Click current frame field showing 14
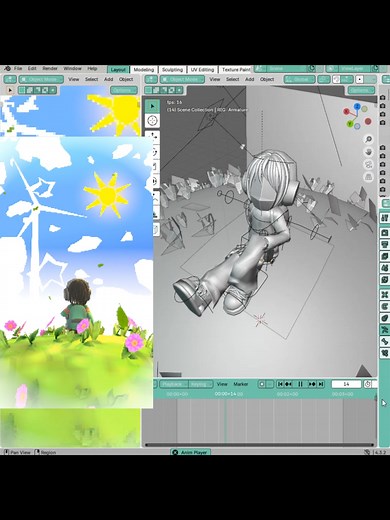This screenshot has height=520, width=390. (346, 384)
